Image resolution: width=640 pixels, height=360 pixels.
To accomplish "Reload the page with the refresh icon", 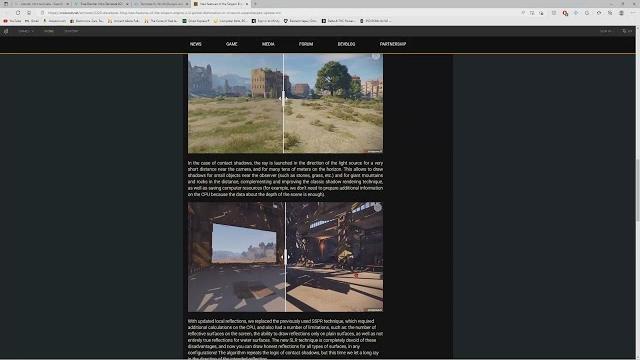I will click(x=18, y=13).
